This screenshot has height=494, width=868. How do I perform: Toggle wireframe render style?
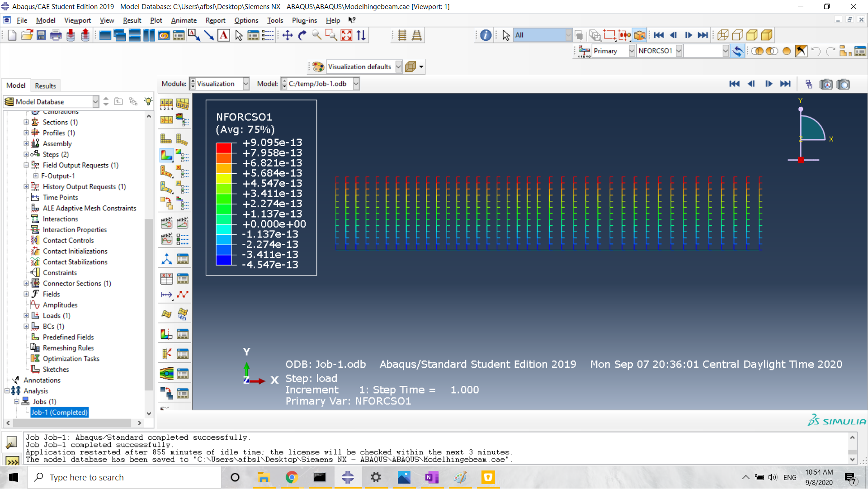[723, 35]
